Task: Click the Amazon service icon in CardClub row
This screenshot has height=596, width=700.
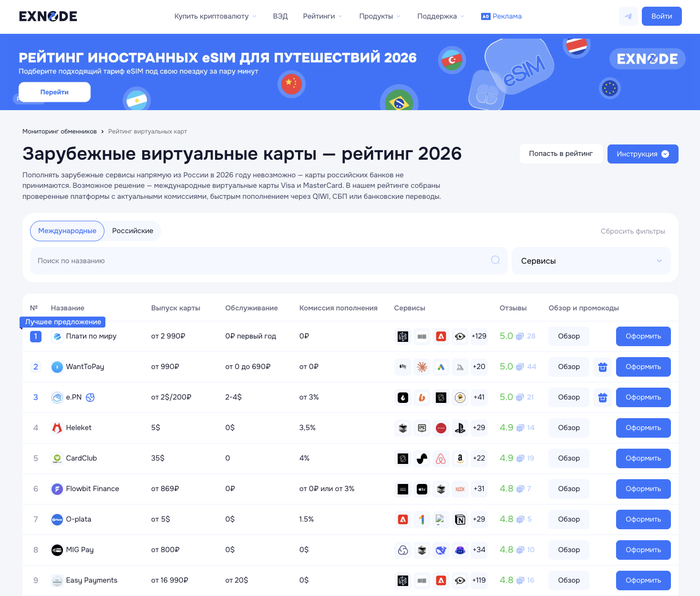Action: click(x=460, y=458)
